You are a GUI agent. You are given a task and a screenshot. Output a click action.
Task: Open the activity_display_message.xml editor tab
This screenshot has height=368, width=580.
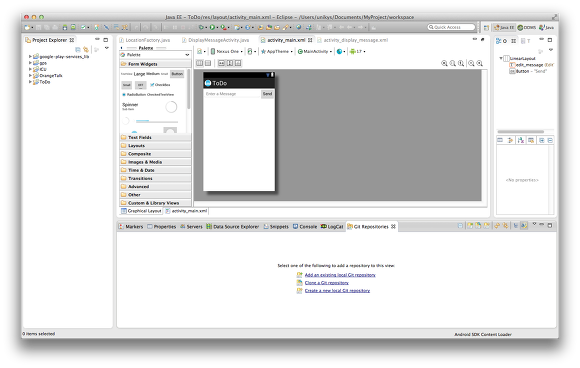[x=353, y=40]
